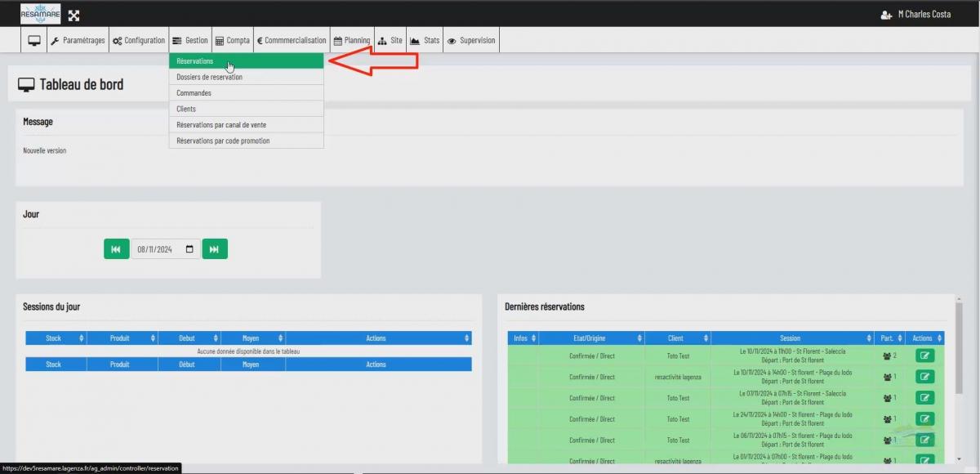This screenshot has height=474, width=980.
Task: Click the Tableau de bord heading
Action: [82, 84]
